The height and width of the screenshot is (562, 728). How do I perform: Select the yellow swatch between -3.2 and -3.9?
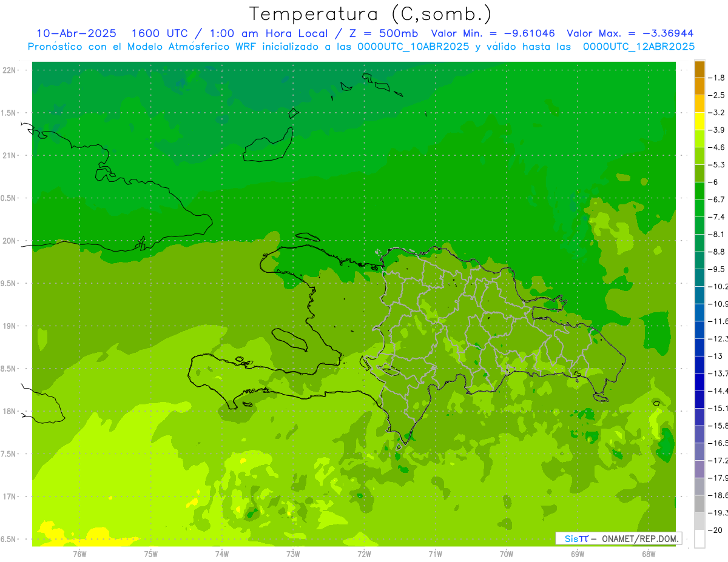pyautogui.click(x=699, y=121)
